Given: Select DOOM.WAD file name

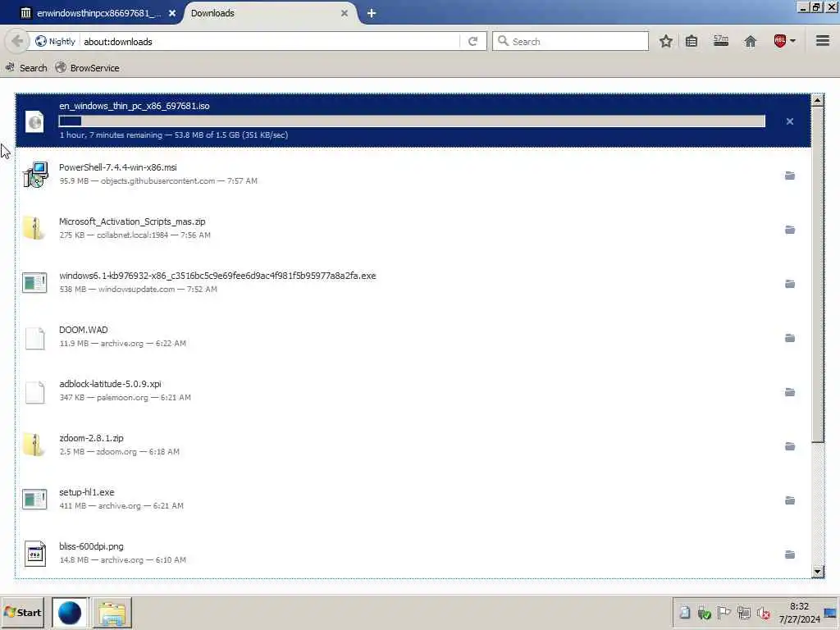Looking at the screenshot, I should (x=84, y=330).
